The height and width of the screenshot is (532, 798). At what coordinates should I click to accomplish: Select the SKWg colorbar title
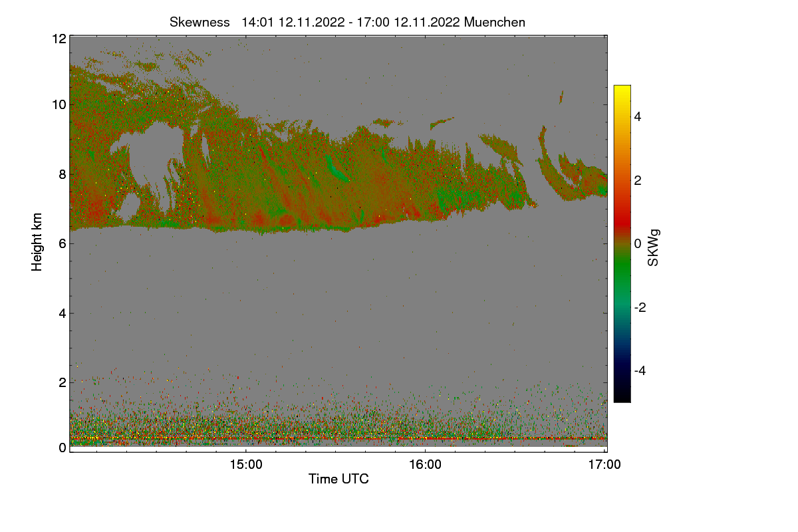pyautogui.click(x=653, y=247)
